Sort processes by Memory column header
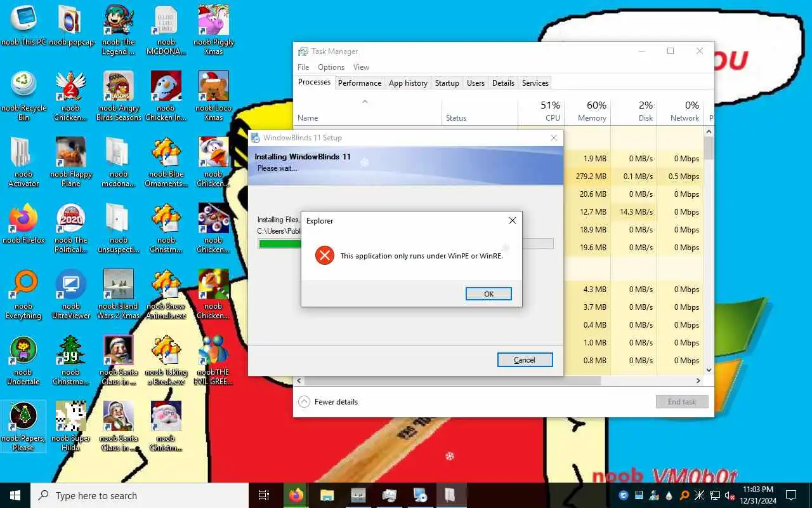Image resolution: width=812 pixels, height=508 pixels. 587,110
